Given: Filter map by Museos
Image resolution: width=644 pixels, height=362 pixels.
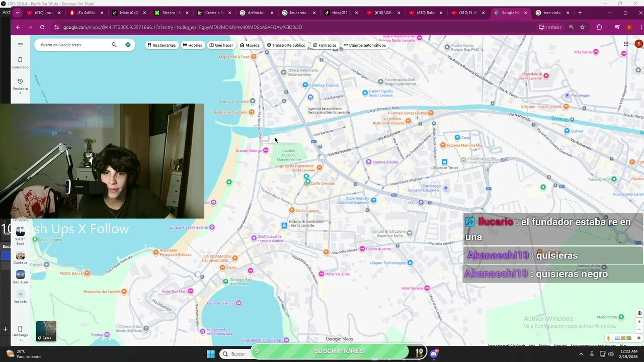Looking at the screenshot, I should pos(250,45).
